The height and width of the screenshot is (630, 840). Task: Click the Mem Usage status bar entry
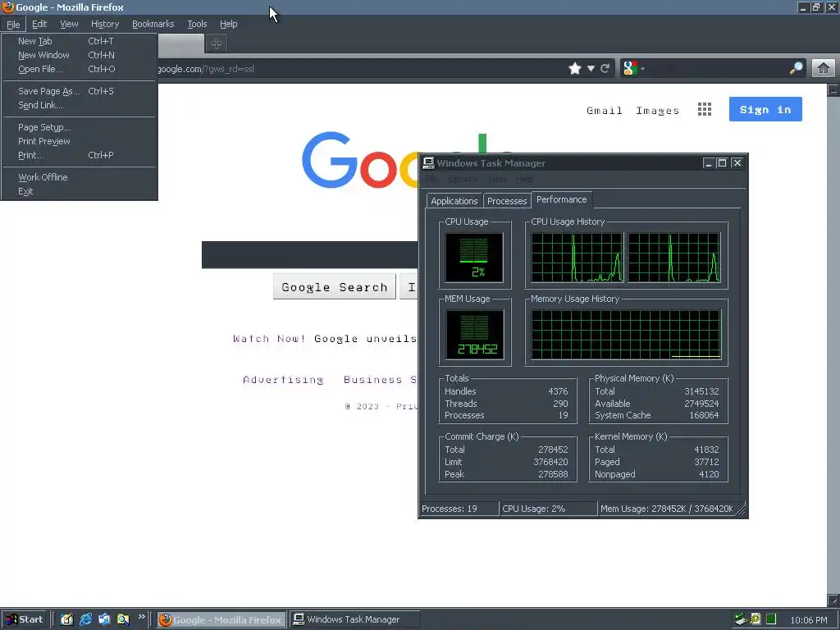(x=666, y=509)
